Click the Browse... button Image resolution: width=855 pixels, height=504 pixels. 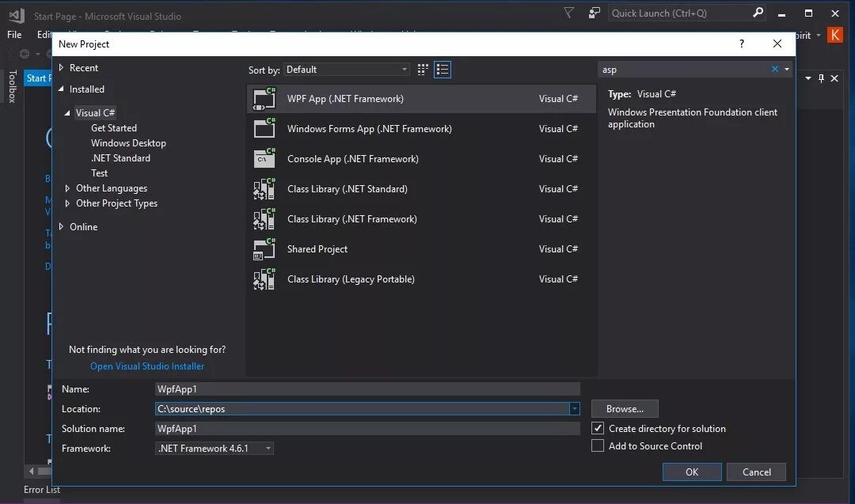tap(625, 408)
